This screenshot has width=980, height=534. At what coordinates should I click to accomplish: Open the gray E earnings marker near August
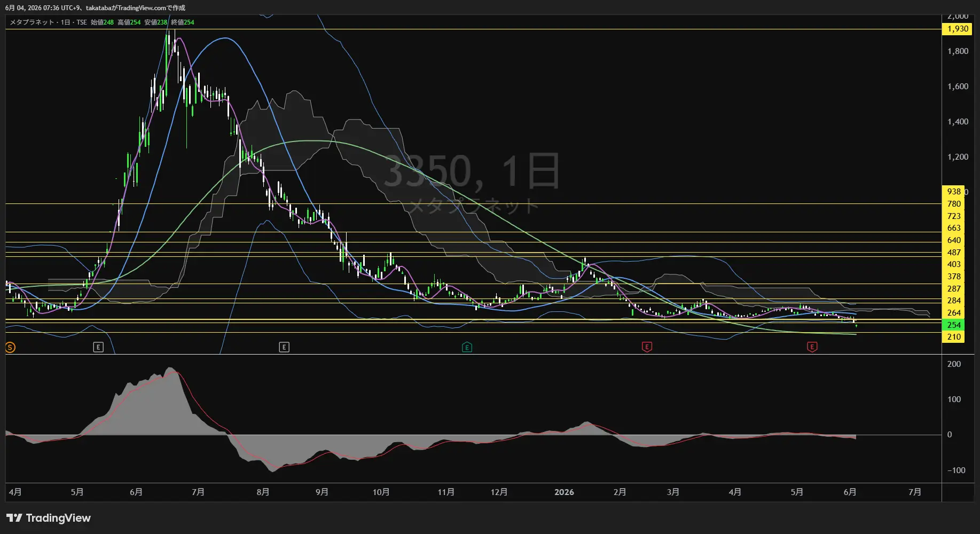click(x=284, y=348)
